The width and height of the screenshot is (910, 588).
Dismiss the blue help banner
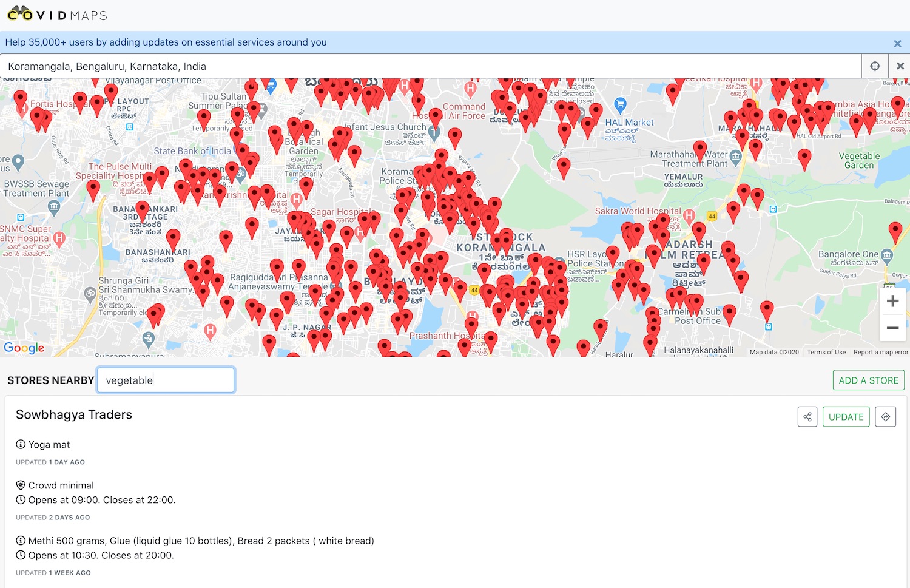tap(897, 43)
